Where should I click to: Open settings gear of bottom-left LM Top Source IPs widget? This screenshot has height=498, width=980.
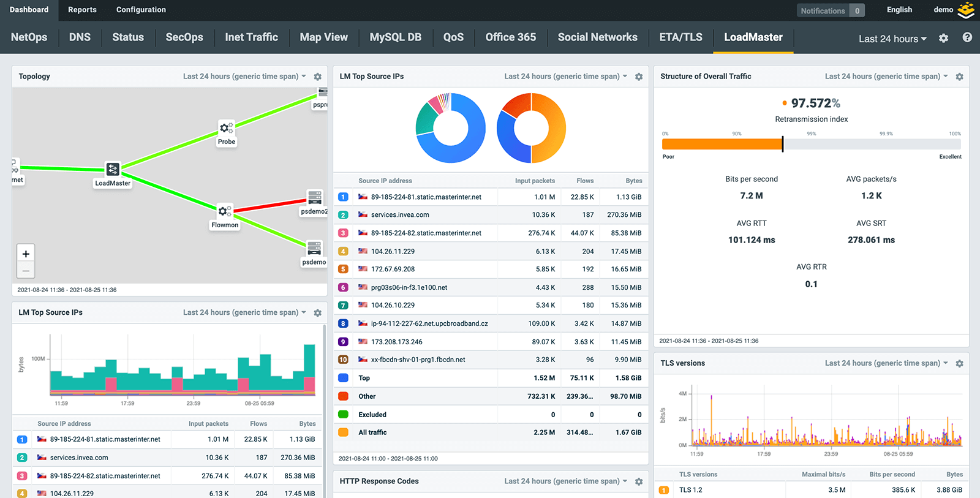(317, 313)
